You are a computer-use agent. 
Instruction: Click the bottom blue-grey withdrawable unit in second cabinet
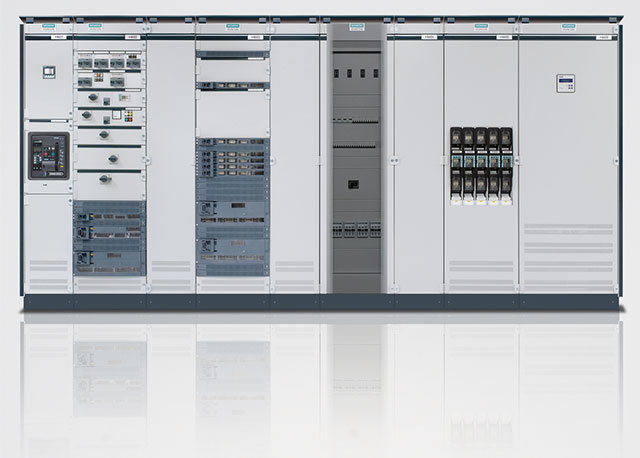[x=109, y=263]
